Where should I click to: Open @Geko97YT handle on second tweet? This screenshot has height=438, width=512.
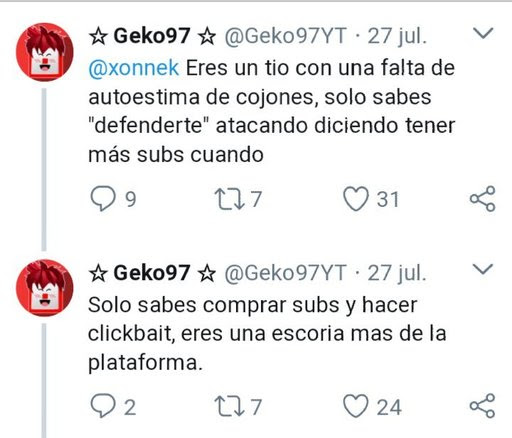[285, 273]
